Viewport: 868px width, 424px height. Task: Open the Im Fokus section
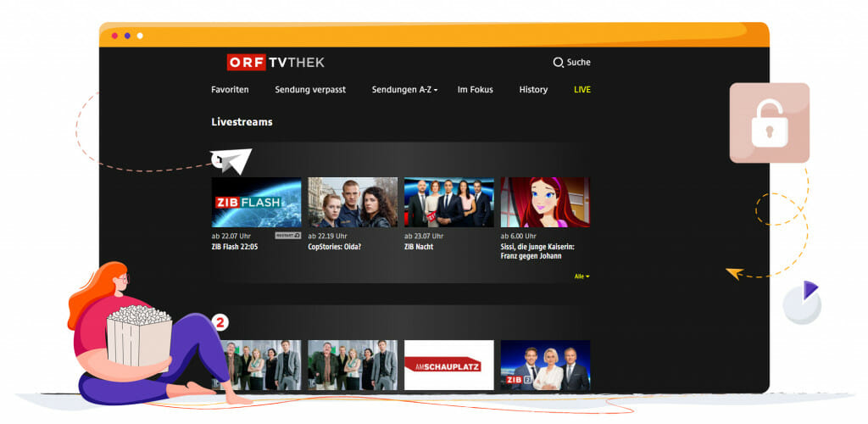point(475,90)
